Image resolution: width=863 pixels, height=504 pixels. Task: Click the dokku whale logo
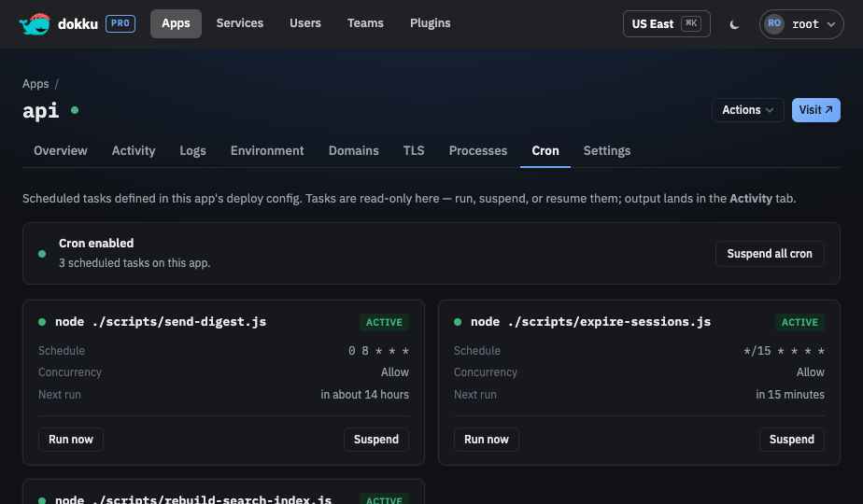pyautogui.click(x=35, y=23)
